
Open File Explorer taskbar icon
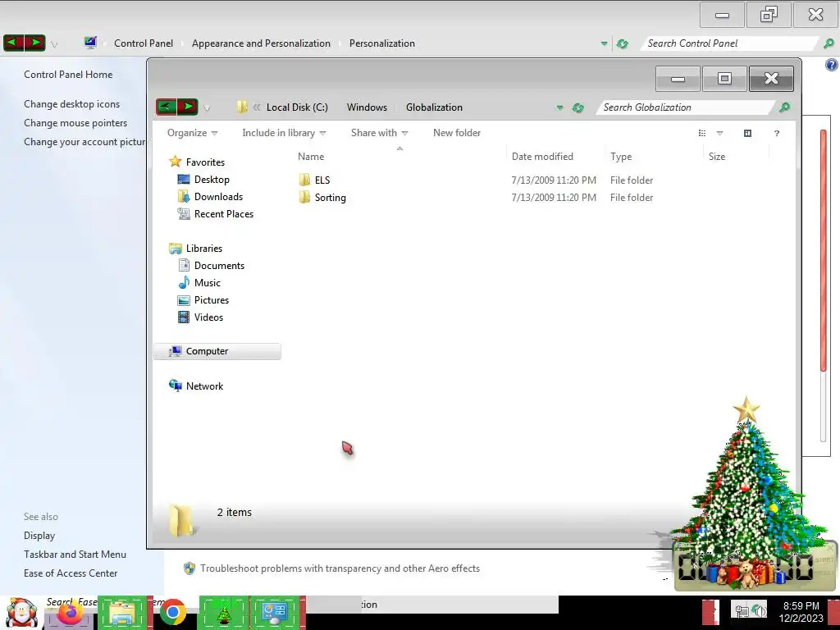122,613
